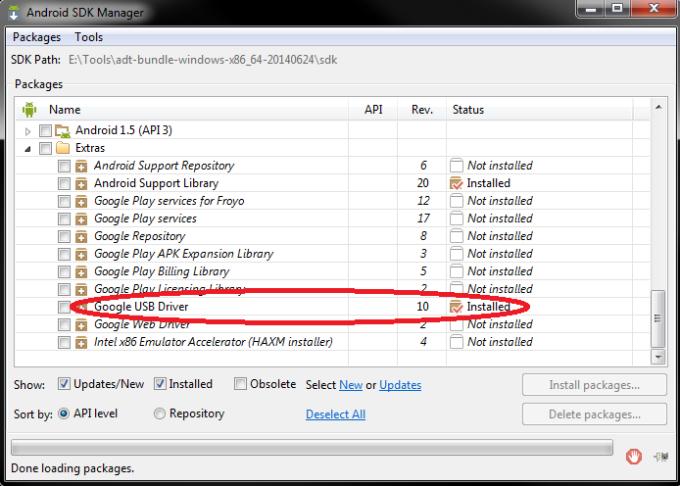Click package icon next to Google Play services row
Viewport: 680px width, 486px height.
click(81, 219)
